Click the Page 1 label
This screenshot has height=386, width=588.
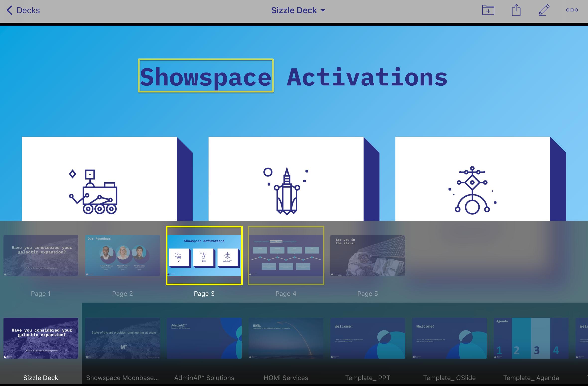pos(41,294)
